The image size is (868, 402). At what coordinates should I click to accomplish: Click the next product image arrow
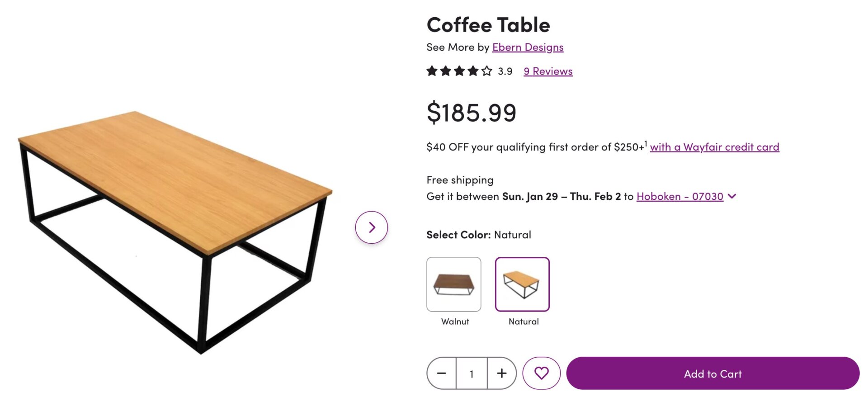pyautogui.click(x=371, y=227)
